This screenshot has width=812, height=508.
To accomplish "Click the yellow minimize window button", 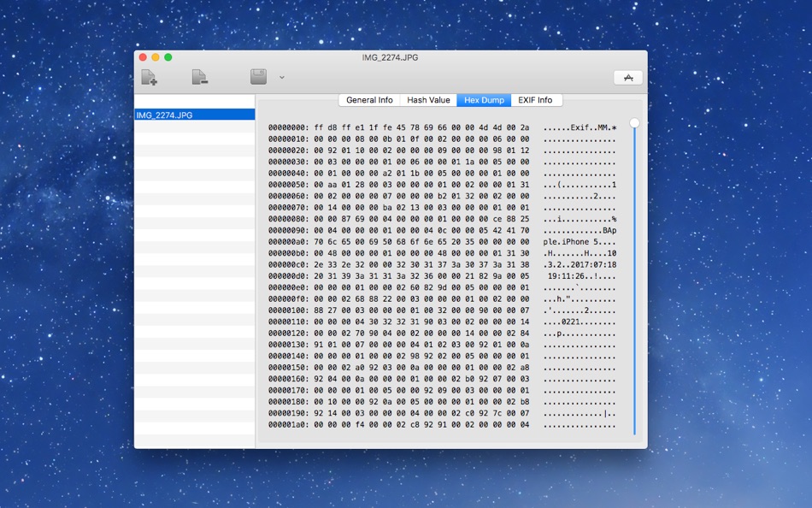I will point(156,57).
